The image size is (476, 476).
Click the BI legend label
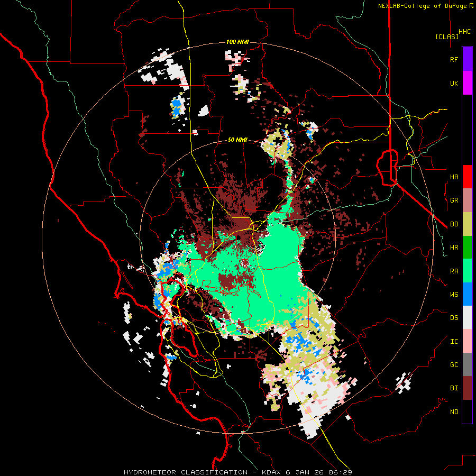(x=454, y=388)
